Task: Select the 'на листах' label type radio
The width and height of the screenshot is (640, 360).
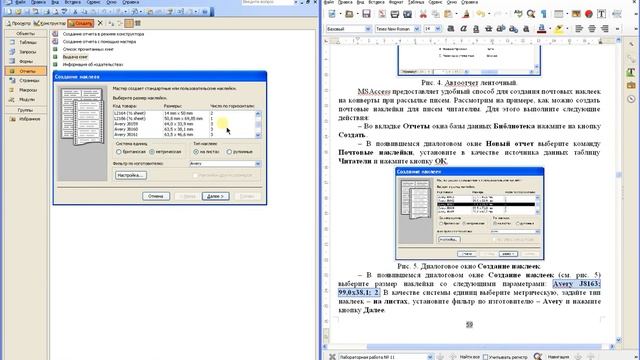Action: [x=196, y=152]
